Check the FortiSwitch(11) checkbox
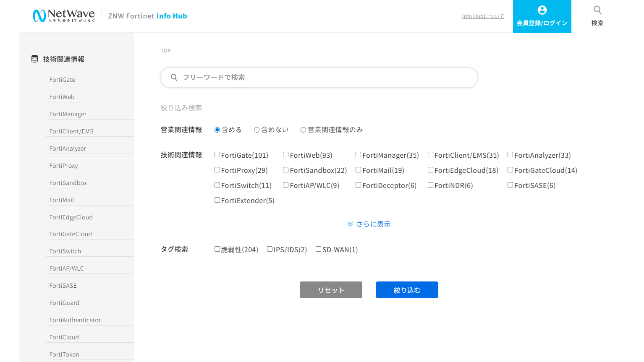This screenshot has height=362, width=644. click(x=217, y=185)
